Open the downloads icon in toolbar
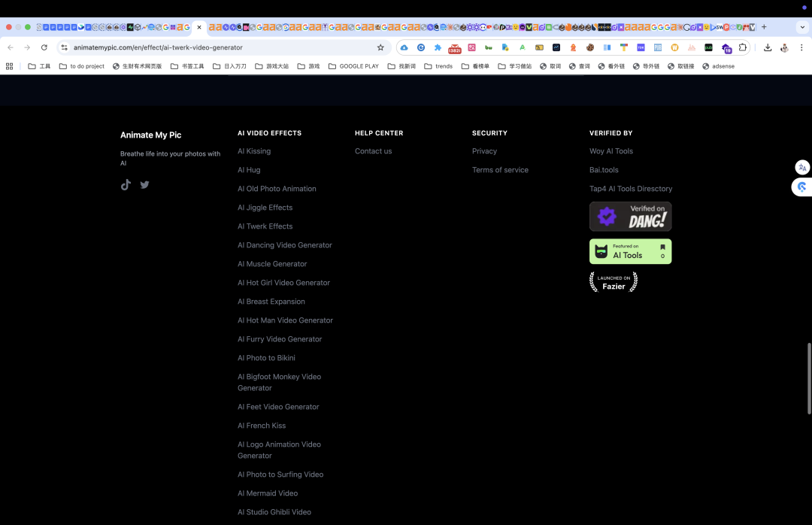Screen dimensions: 812x525 pos(768,47)
